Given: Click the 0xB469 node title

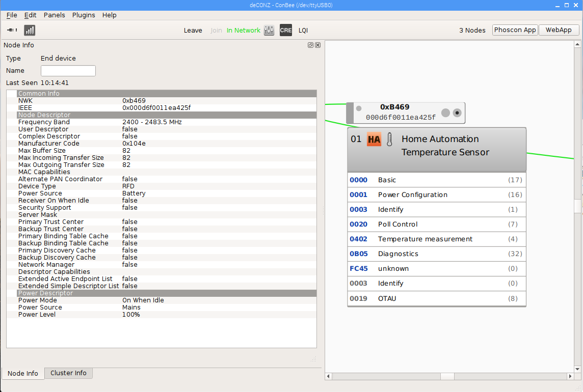Looking at the screenshot, I should pyautogui.click(x=394, y=107).
